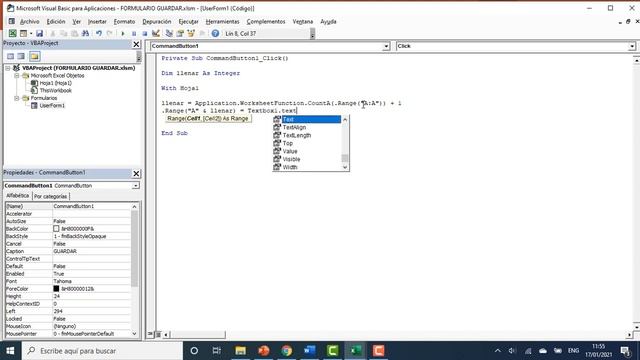The image size is (640, 360).
Task: Choose Width in the autocomplete list
Action: 307,167
